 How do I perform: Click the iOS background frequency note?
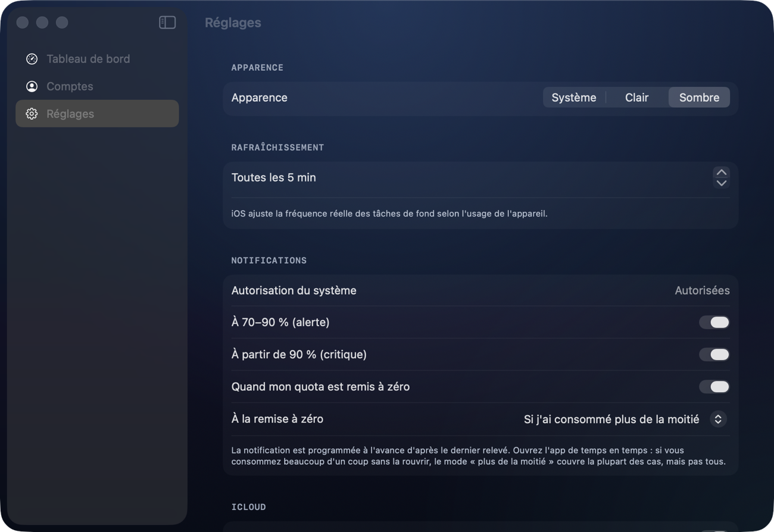389,214
